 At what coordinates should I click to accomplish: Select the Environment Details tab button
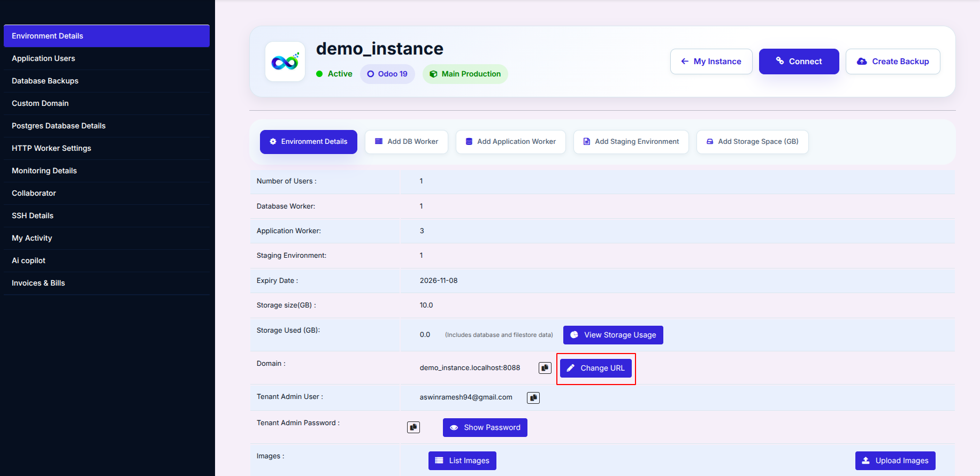[309, 142]
